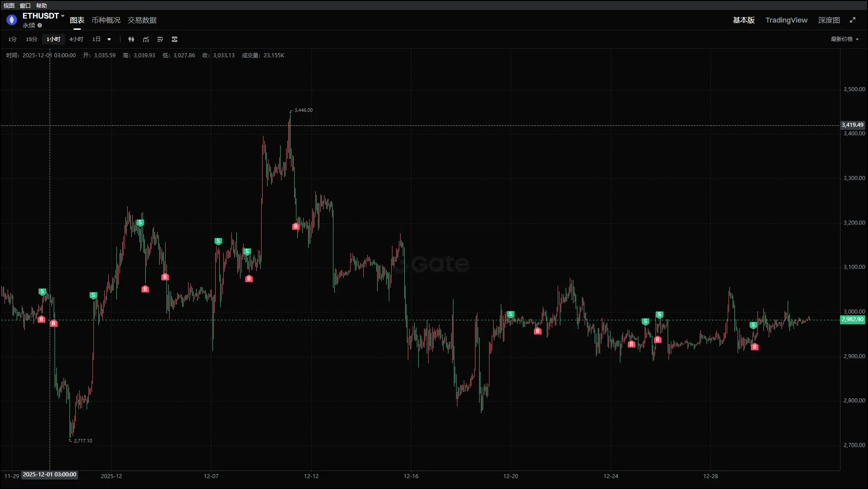The image size is (868, 489).
Task: Open more timeframes dropdown arrow
Action: (109, 39)
